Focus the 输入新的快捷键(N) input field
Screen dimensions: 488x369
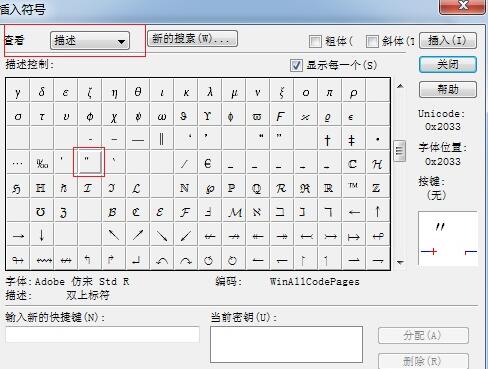[x=103, y=334]
